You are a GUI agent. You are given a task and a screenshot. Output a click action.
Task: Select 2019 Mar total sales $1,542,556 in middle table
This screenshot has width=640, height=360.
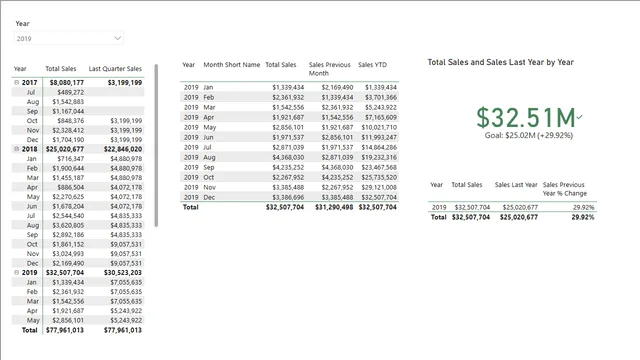(288, 107)
